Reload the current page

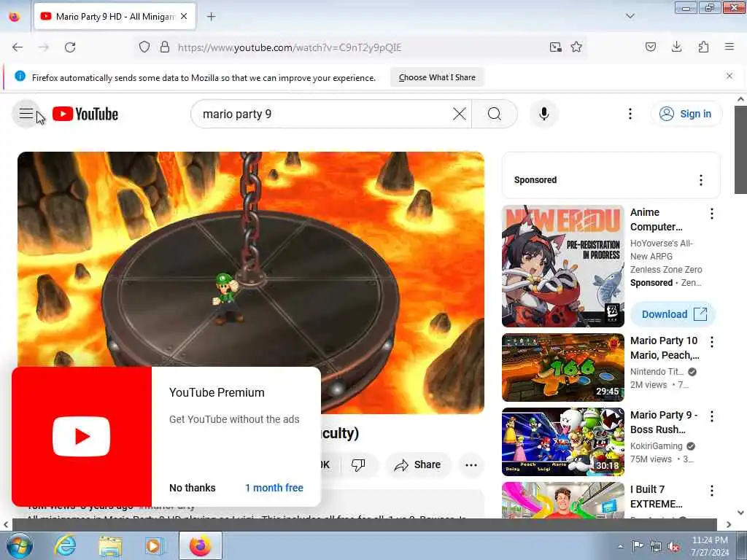point(70,47)
